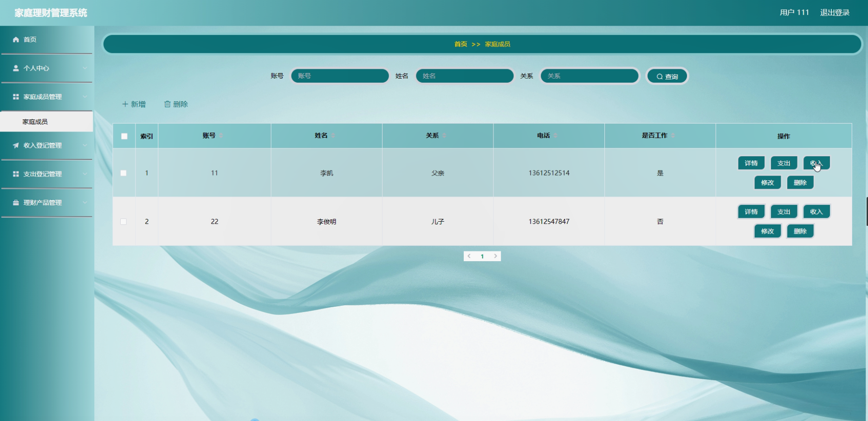The image size is (868, 421).
Task: Click the 查询 search button
Action: coord(667,76)
